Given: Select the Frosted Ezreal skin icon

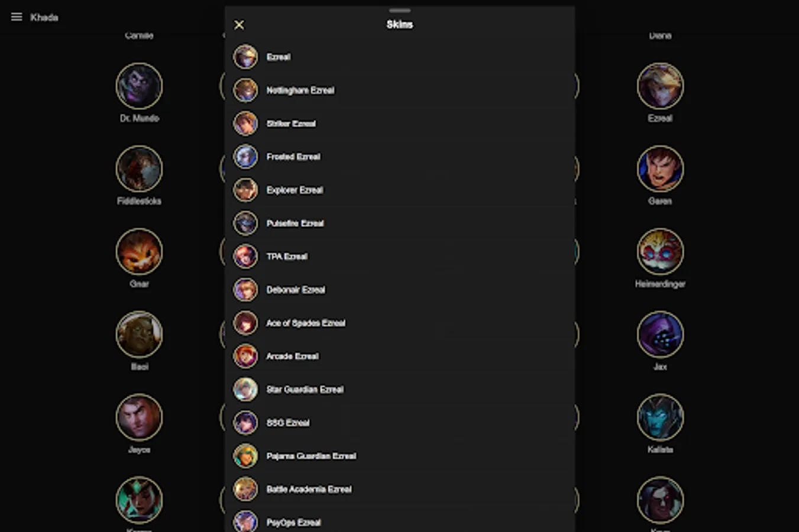Looking at the screenshot, I should [x=245, y=157].
